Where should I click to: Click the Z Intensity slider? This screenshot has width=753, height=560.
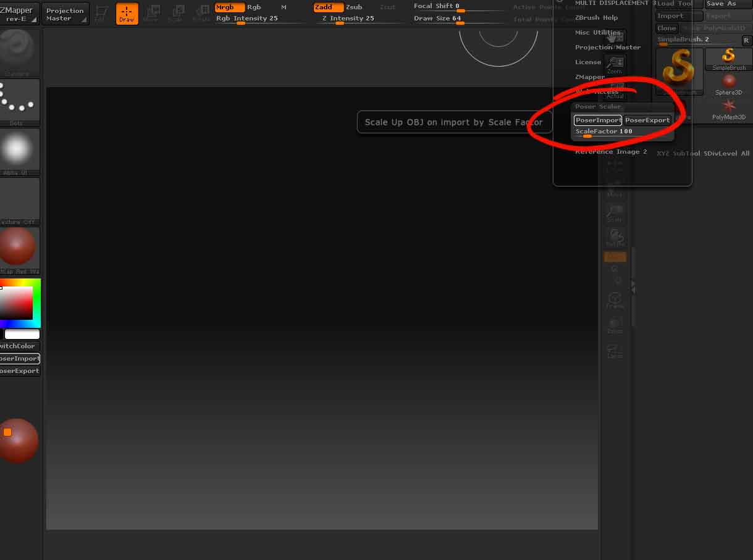tap(358, 19)
